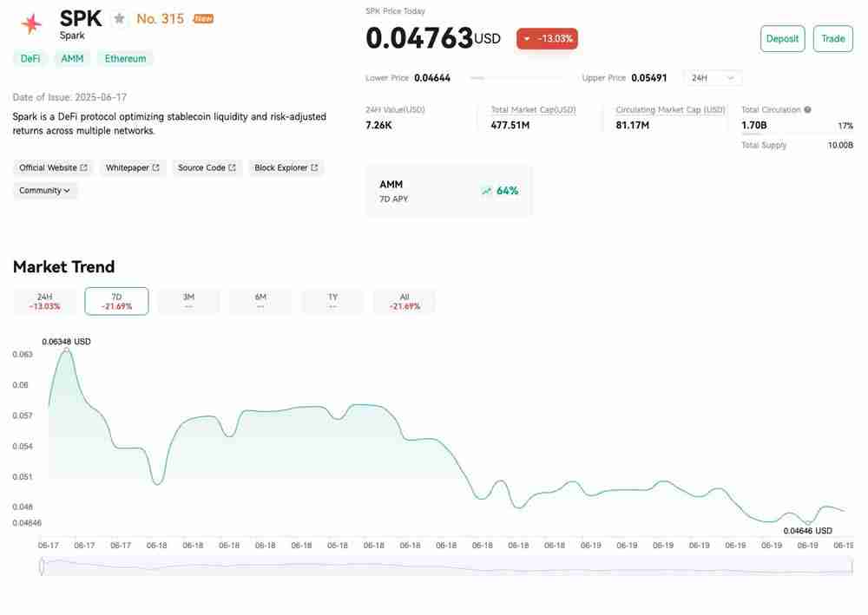Click the New badge beside No. 315
The height and width of the screenshot is (615, 868).
point(202,17)
